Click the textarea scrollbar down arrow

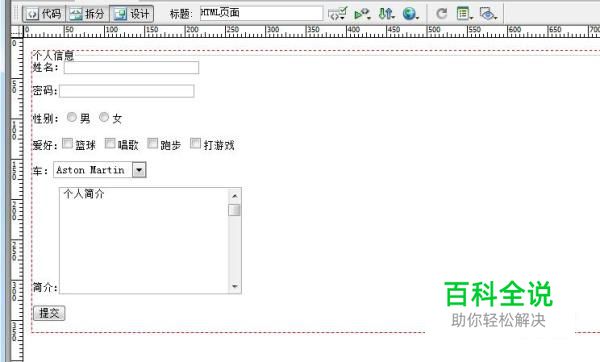pos(235,286)
